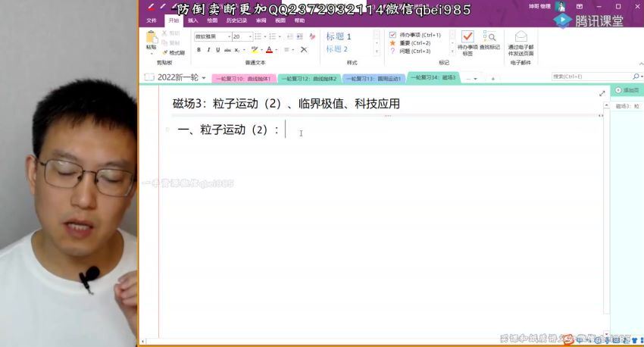Collapse the ribbon with chevron
Viewport: 644px width, 347px height.
(641, 64)
